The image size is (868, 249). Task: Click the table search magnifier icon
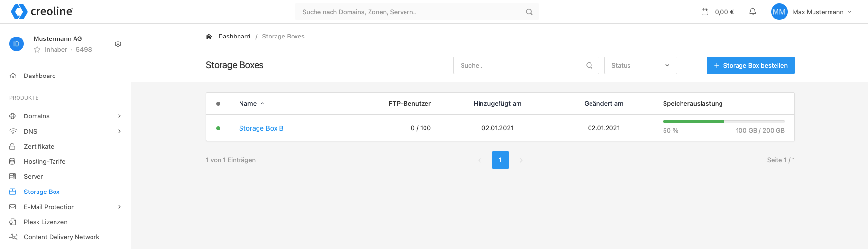(x=589, y=65)
